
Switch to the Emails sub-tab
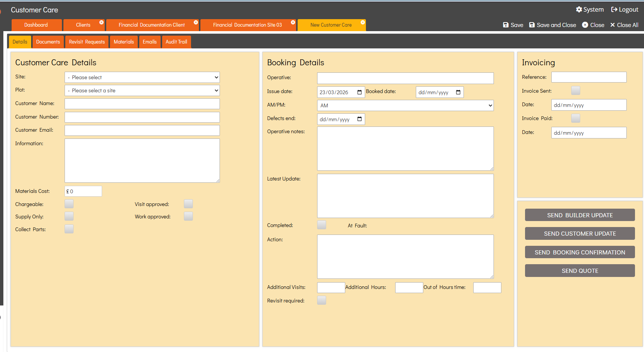[150, 42]
